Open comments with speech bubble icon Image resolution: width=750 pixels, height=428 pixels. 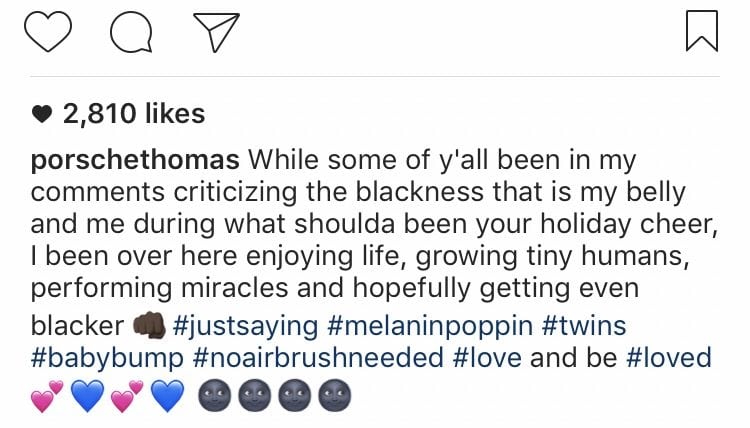pyautogui.click(x=130, y=31)
